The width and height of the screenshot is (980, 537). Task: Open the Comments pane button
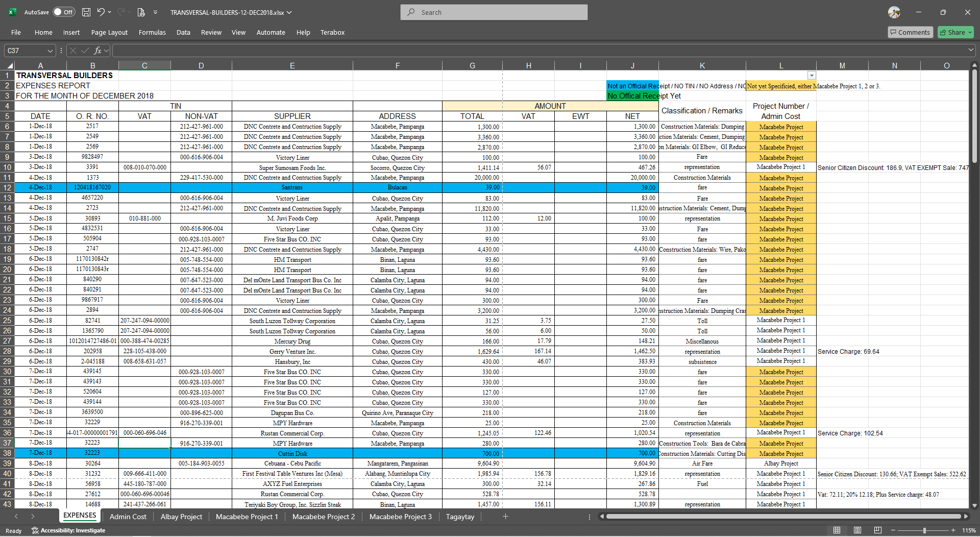point(910,32)
